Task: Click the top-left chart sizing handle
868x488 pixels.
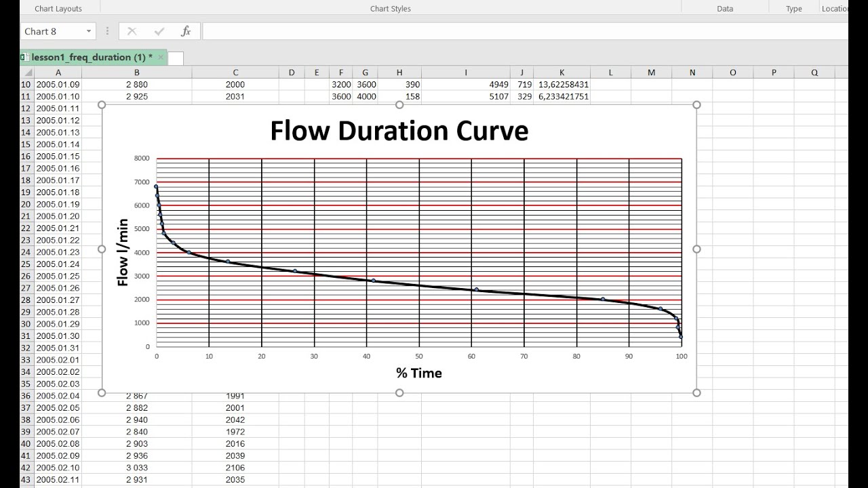Action: [x=102, y=104]
